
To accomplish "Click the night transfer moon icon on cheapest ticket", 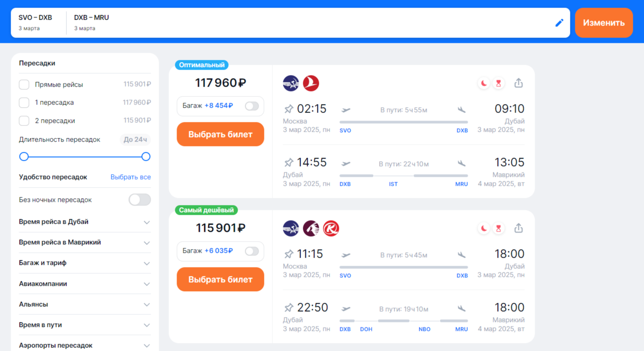I will click(483, 228).
